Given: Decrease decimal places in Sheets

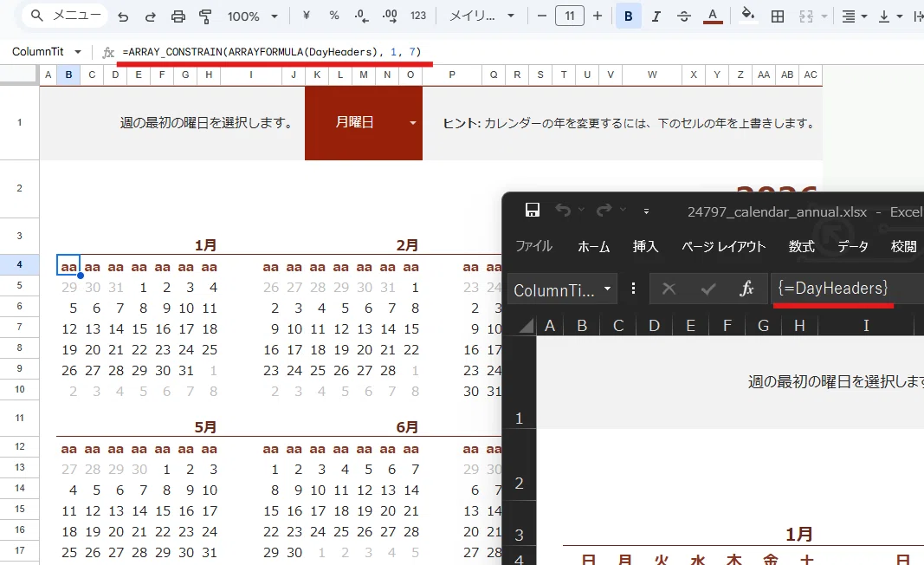Looking at the screenshot, I should 362,16.
